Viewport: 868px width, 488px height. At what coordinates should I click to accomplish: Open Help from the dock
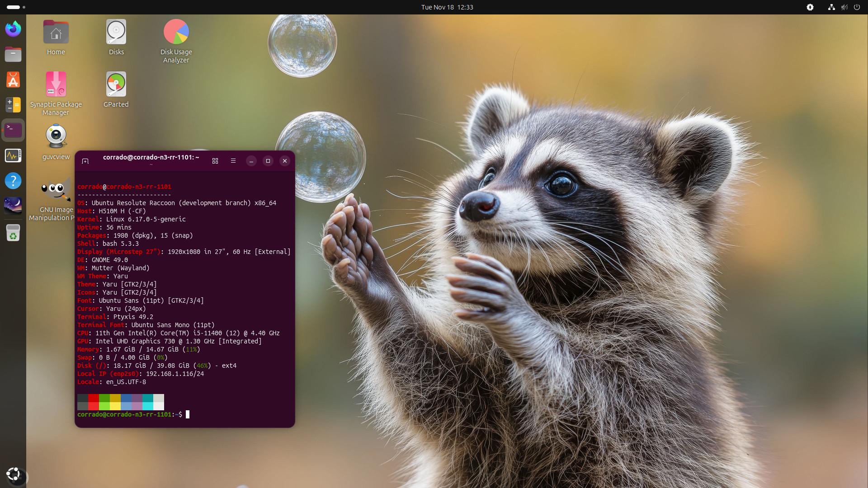click(x=13, y=181)
